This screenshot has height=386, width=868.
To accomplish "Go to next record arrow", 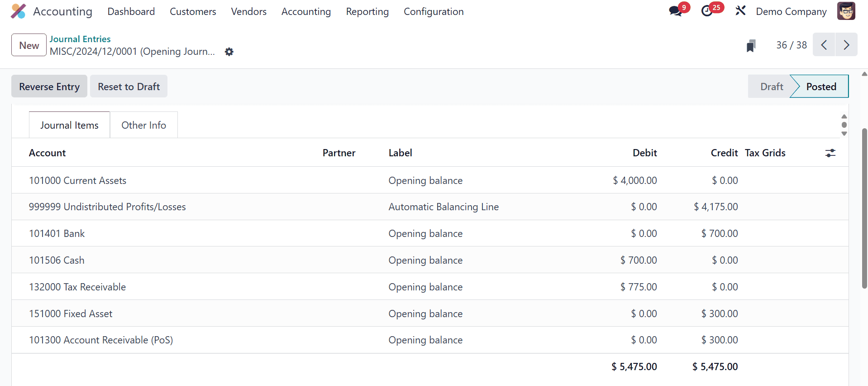I will point(846,45).
